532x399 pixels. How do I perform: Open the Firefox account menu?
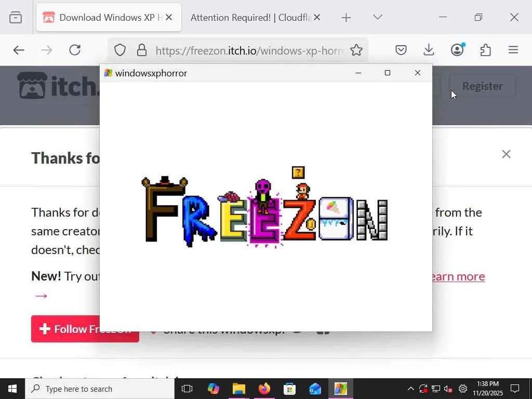tap(457, 50)
